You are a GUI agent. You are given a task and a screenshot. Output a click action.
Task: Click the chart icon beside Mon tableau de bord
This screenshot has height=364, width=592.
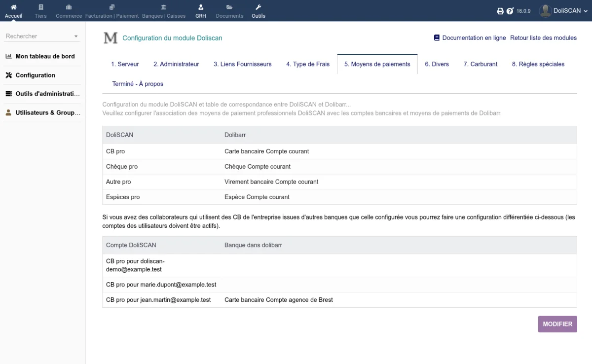point(8,56)
